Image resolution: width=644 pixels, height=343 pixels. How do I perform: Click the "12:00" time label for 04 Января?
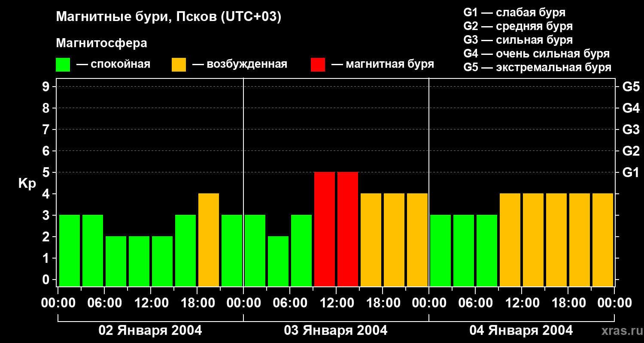coord(522,303)
